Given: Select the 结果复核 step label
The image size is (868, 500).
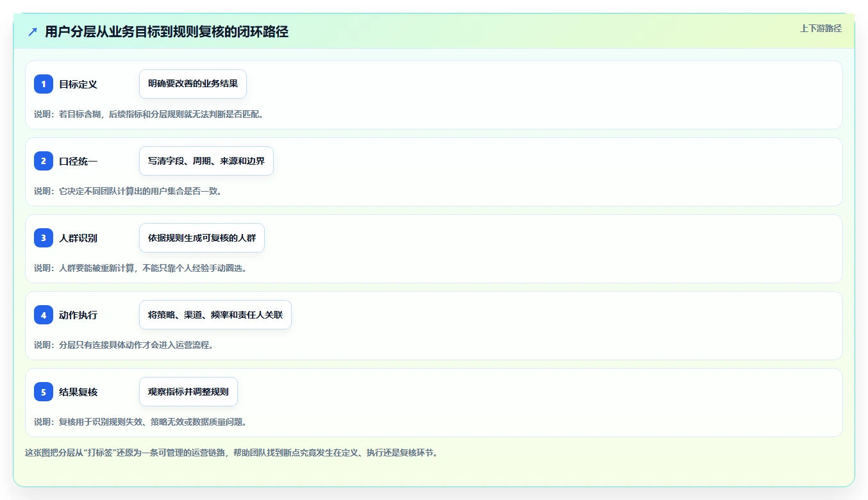Looking at the screenshot, I should [78, 392].
